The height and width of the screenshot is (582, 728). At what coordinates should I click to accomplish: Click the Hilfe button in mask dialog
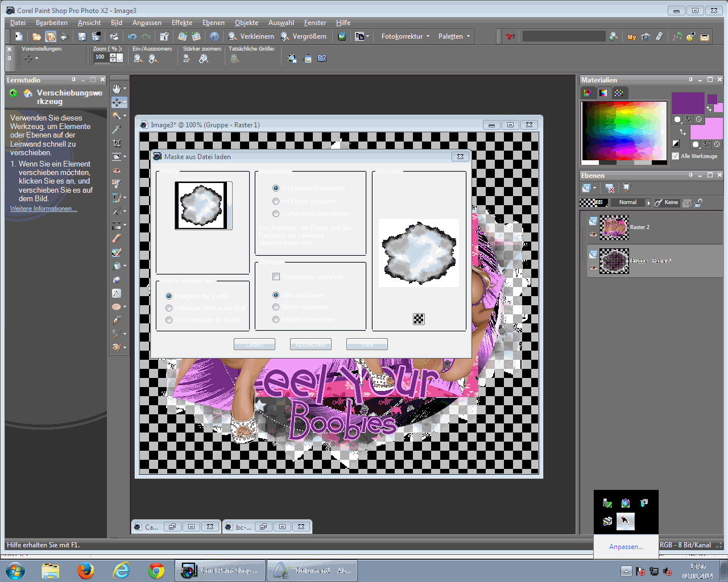[367, 344]
